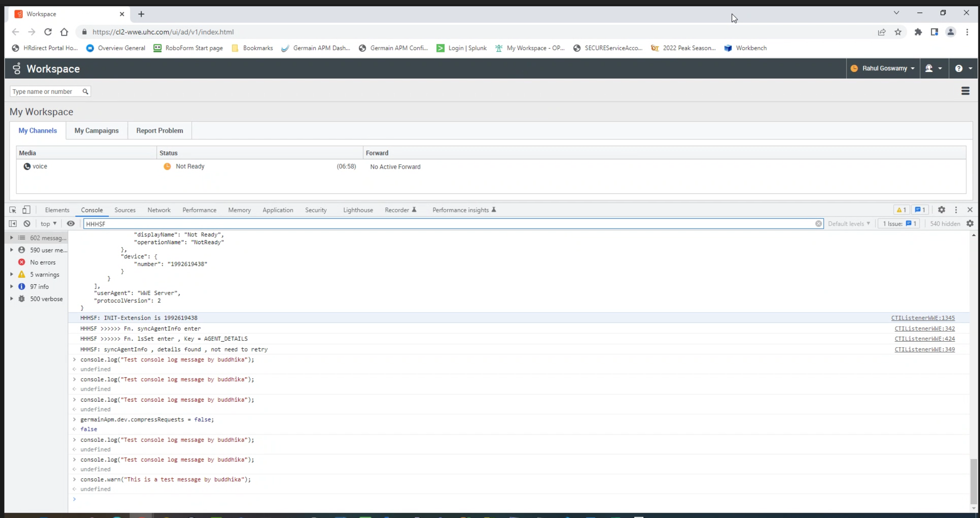Toggle the live expression eye icon
This screenshot has width=980, height=518.
pos(71,224)
